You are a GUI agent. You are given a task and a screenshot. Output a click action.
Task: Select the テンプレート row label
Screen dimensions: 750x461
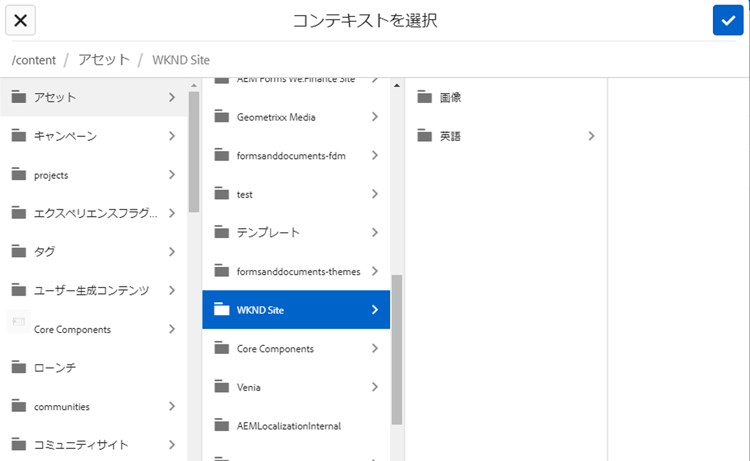click(x=268, y=232)
